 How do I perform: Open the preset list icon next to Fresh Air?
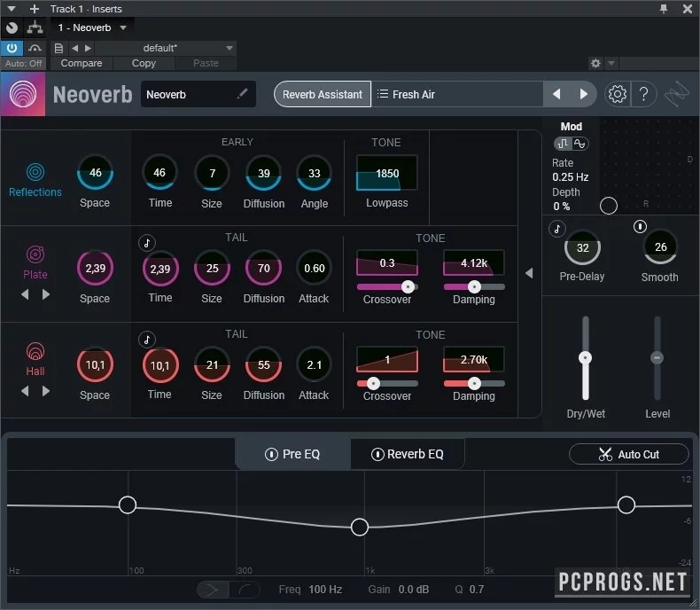coord(382,94)
